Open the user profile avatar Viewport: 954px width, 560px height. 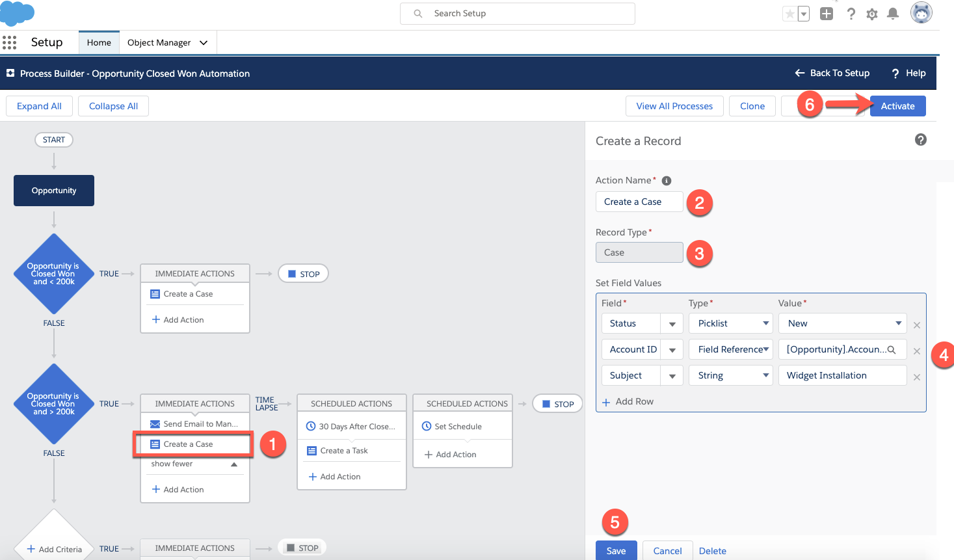point(921,12)
